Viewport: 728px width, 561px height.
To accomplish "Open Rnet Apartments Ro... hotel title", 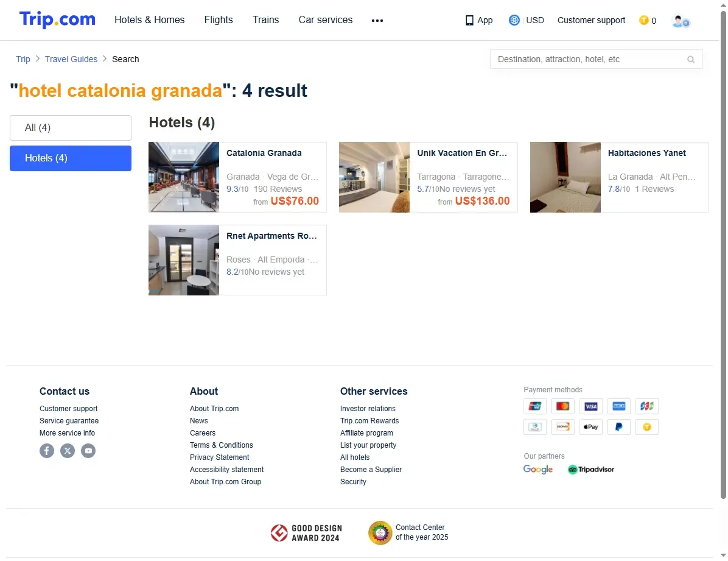I will pyautogui.click(x=271, y=236).
